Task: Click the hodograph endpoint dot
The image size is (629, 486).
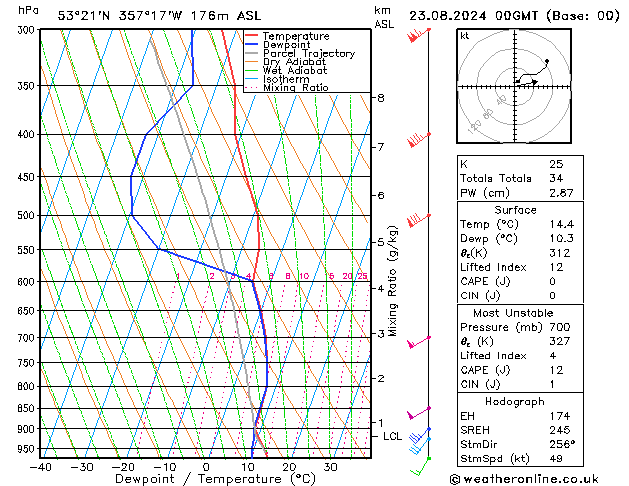Action: [x=547, y=61]
